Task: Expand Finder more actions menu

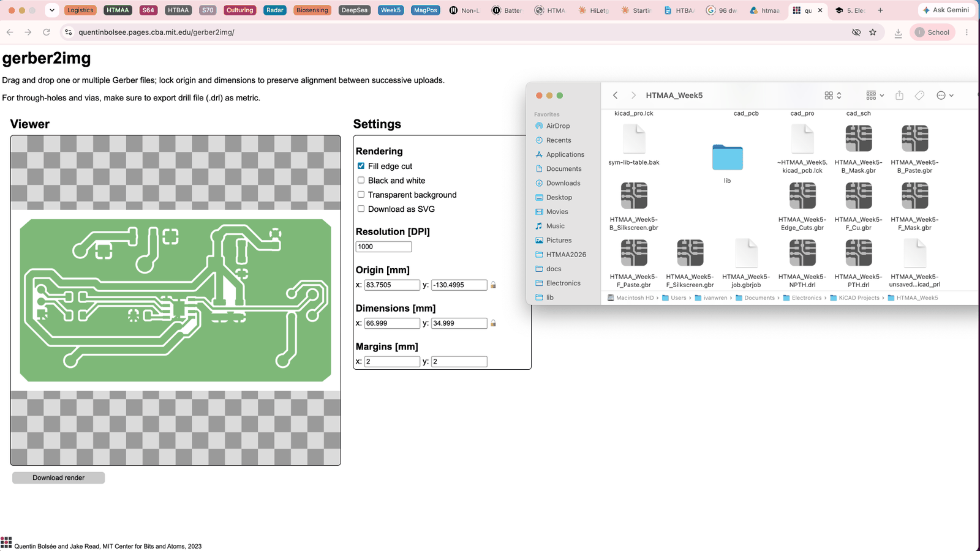Action: coord(945,96)
